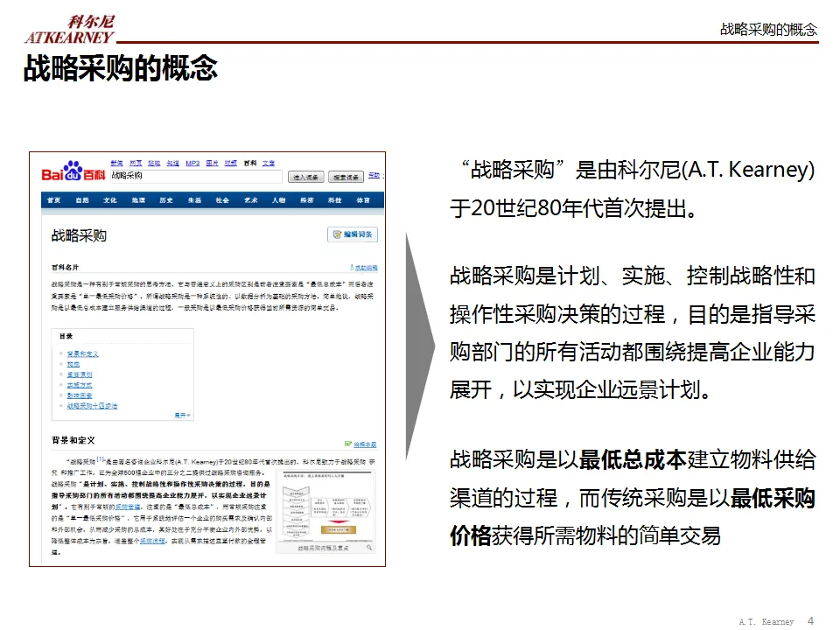Screen dimensions: 840x630
Task: Open the 图片 link in Baidu top links
Action: (212, 163)
